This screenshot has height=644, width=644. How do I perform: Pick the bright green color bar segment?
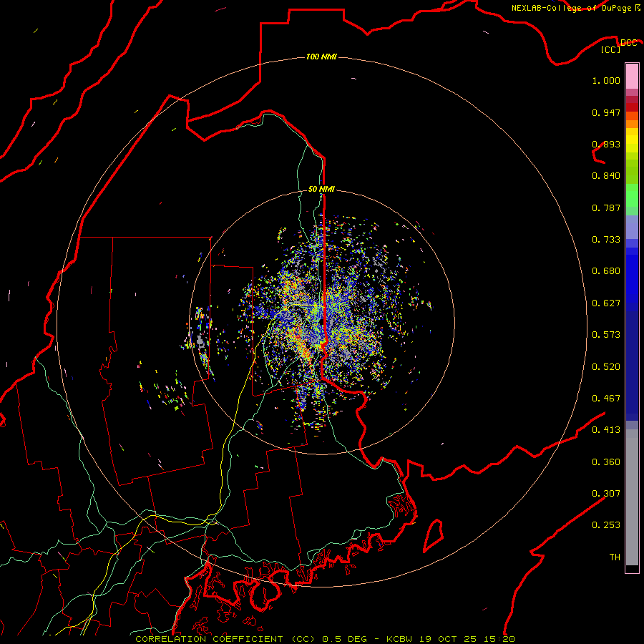[632, 195]
